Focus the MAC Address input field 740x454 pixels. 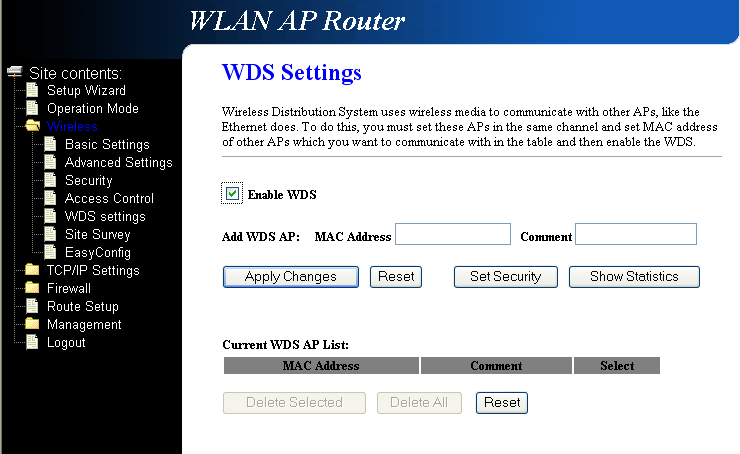coord(454,235)
